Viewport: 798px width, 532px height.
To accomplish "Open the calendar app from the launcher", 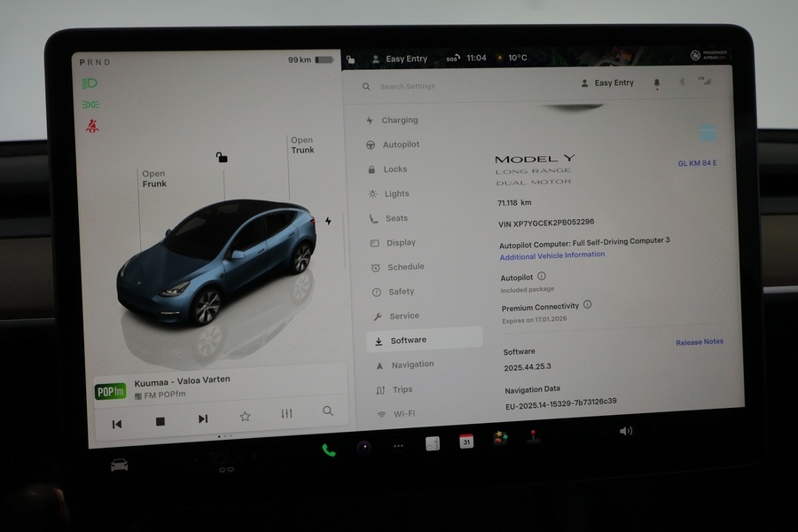I will point(465,440).
